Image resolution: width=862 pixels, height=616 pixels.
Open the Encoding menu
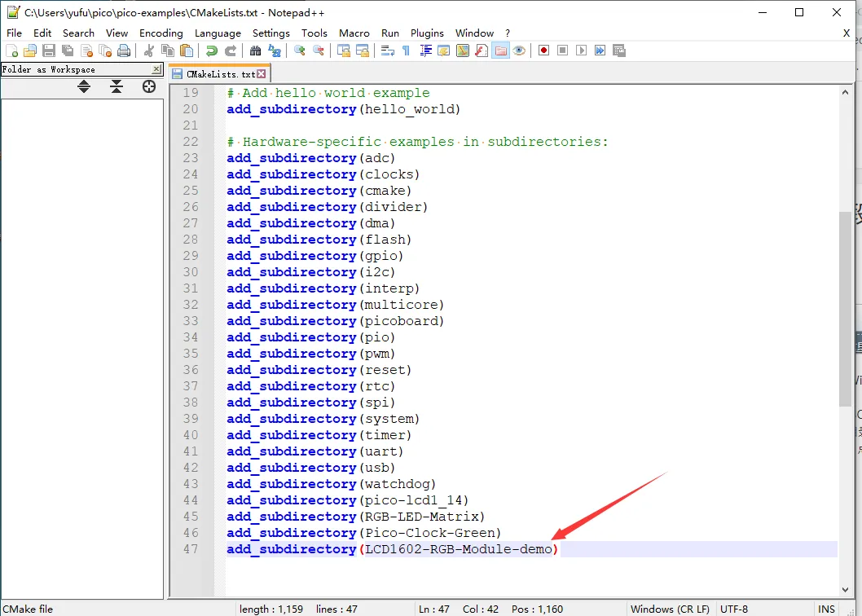click(x=161, y=33)
